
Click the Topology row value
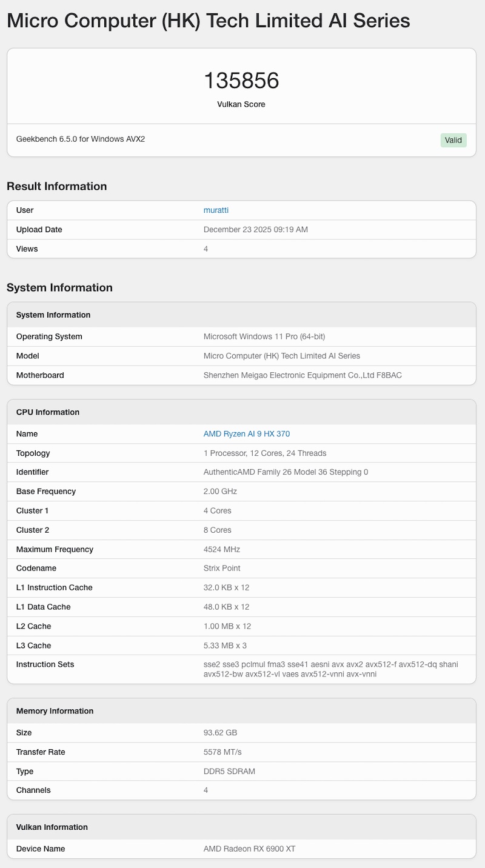[x=264, y=453]
